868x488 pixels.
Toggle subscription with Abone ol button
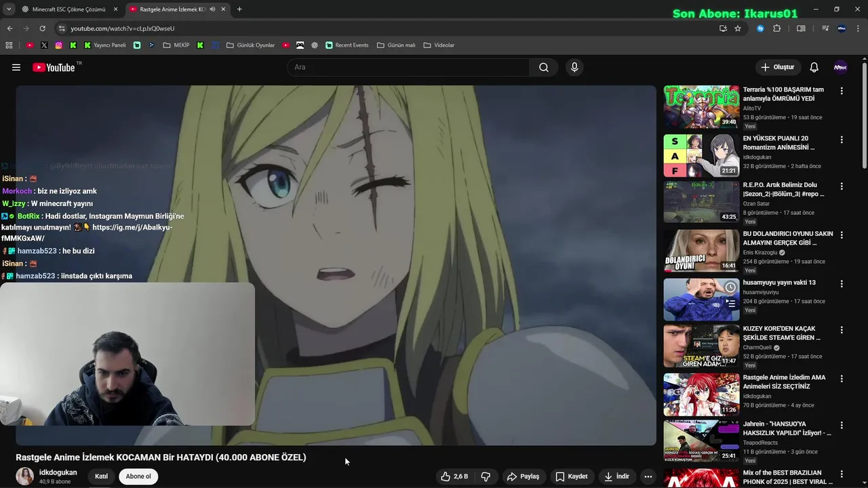click(x=138, y=476)
